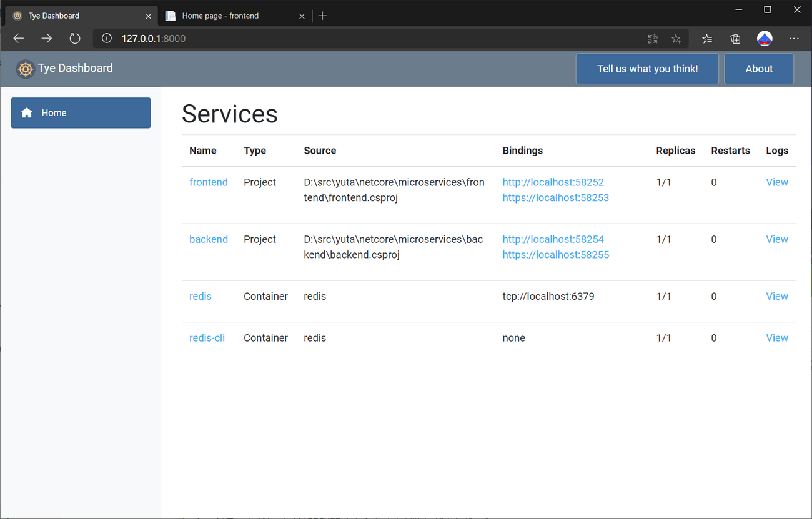Click the Name column header

click(x=203, y=151)
